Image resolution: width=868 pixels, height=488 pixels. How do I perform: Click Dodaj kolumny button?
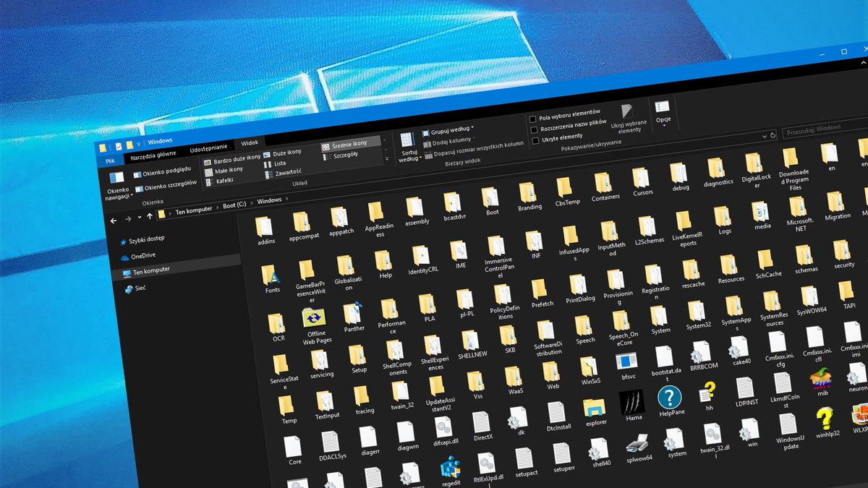448,141
